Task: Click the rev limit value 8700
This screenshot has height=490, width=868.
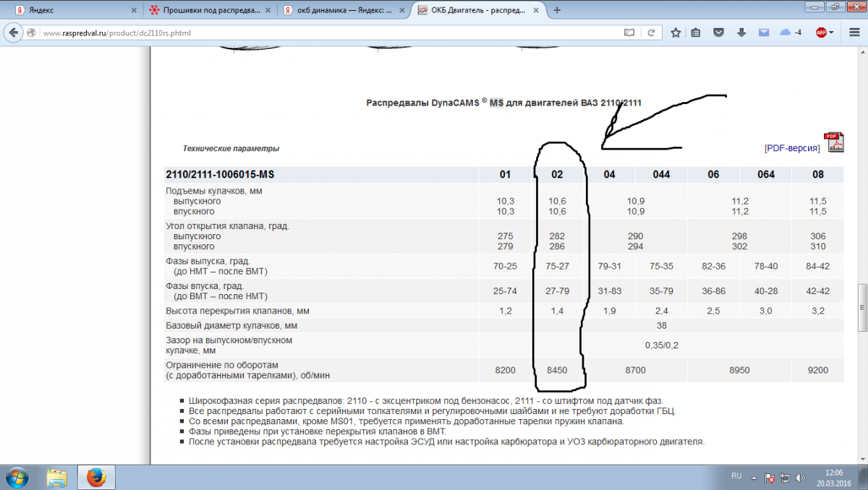Action: tap(636, 370)
